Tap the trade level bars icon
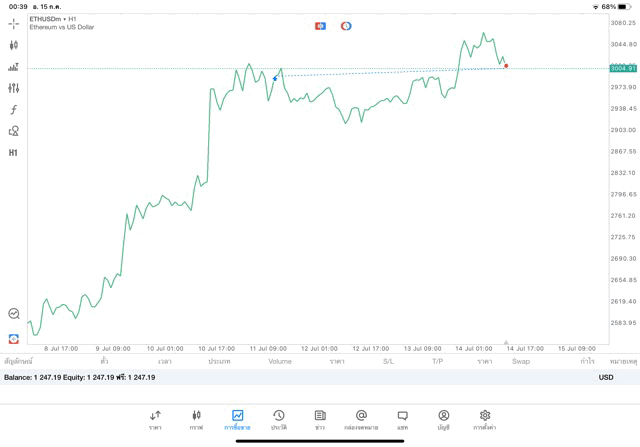 tap(14, 67)
